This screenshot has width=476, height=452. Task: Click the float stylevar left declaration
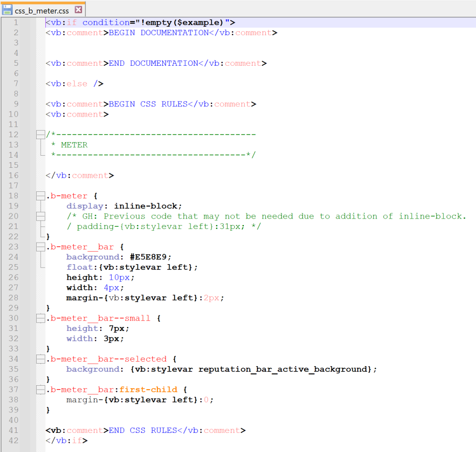pos(132,267)
